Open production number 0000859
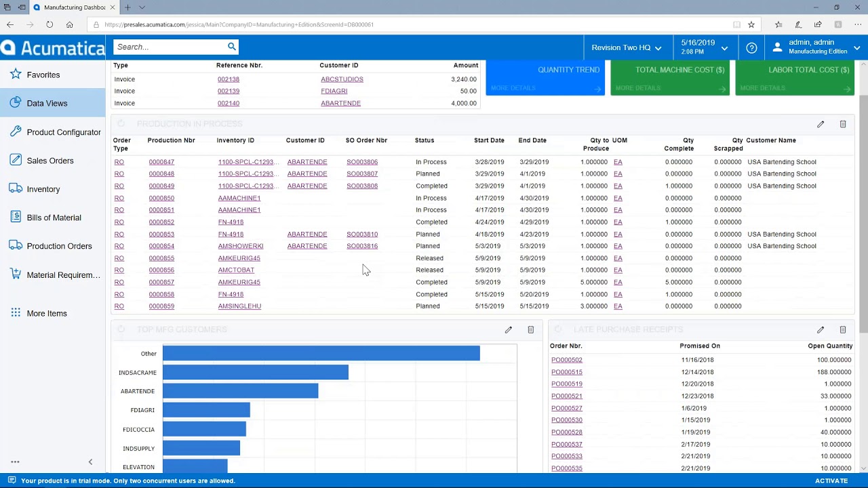This screenshot has width=868, height=488. point(161,306)
